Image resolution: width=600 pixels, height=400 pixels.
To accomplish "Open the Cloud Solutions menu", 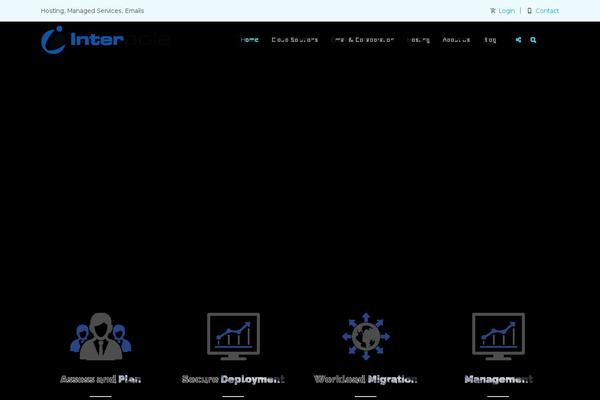I will coord(295,40).
